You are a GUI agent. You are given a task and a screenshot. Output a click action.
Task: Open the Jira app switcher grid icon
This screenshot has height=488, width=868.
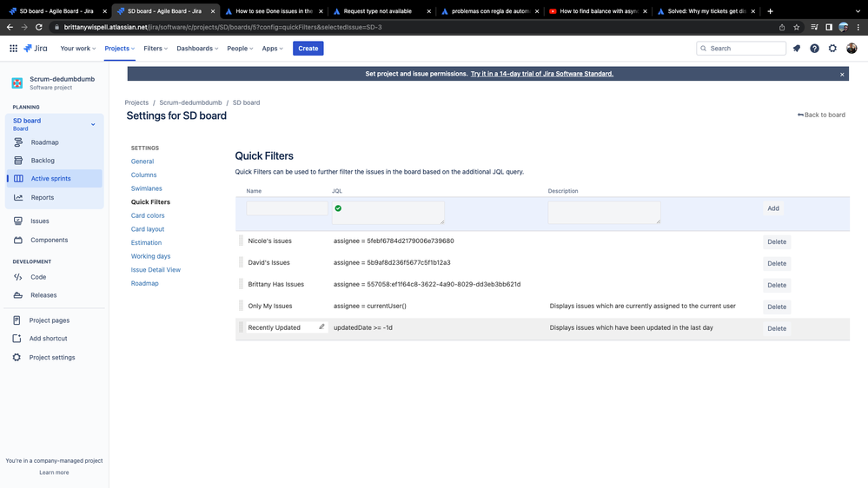(x=13, y=48)
